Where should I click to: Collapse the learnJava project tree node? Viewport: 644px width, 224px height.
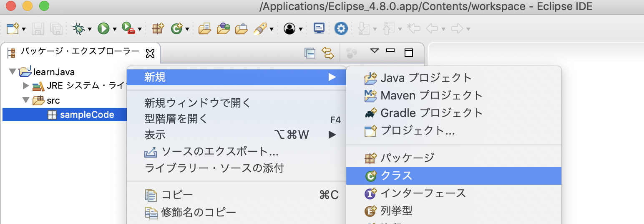point(12,72)
